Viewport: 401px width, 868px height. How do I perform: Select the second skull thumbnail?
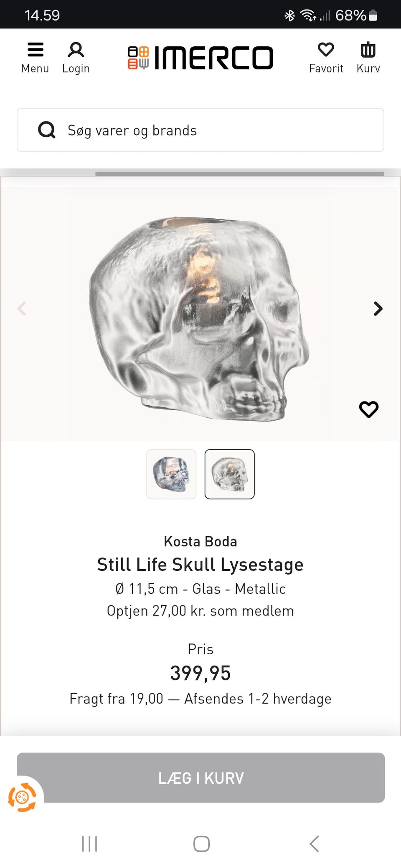229,474
